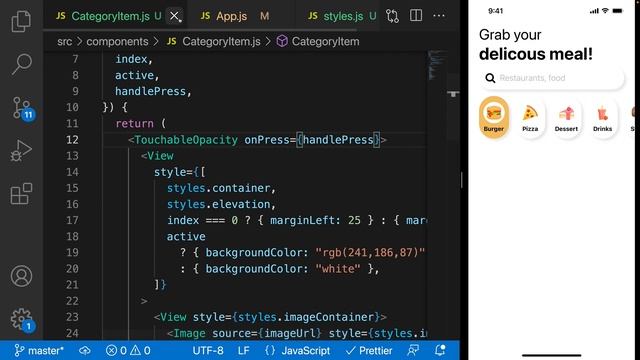
Task: Click line number 12 in the gutter
Action: coord(72,140)
